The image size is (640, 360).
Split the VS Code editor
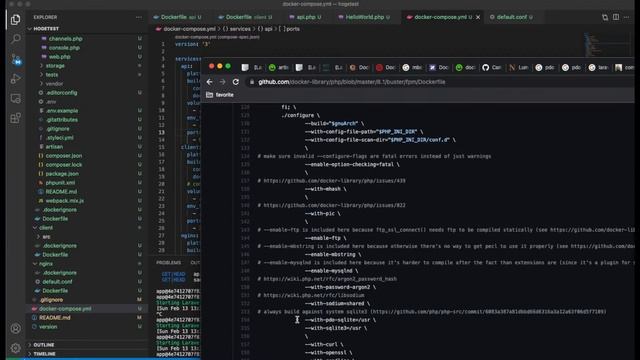coord(616,17)
